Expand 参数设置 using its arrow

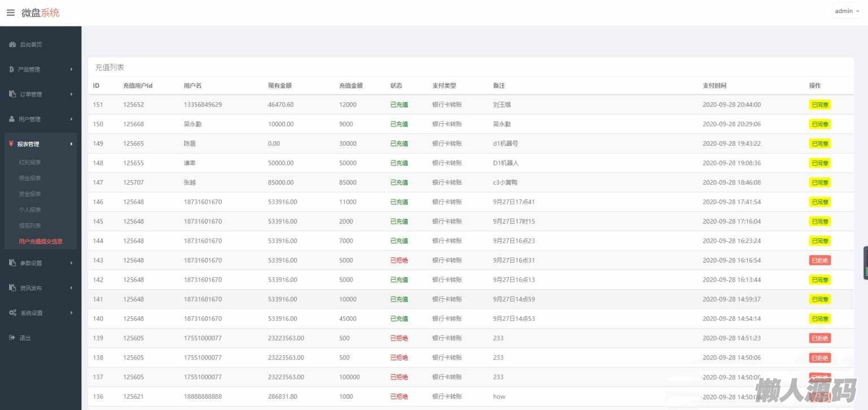point(71,263)
